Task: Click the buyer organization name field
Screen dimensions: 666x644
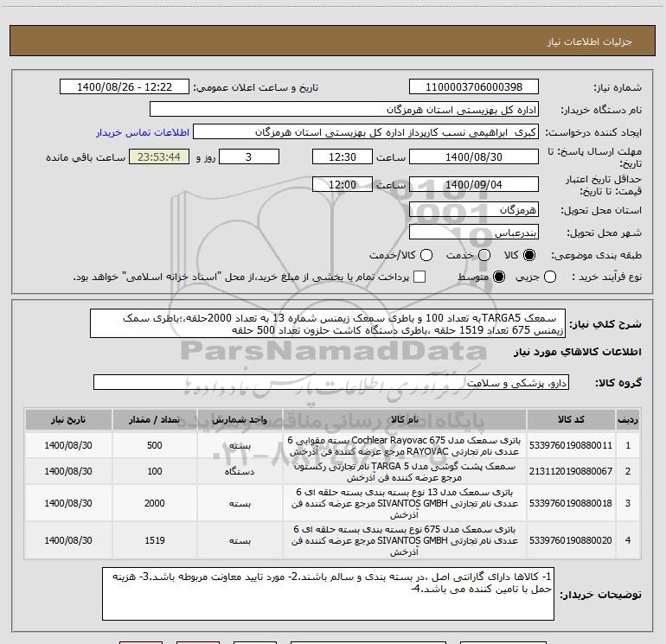Action: coord(344,109)
